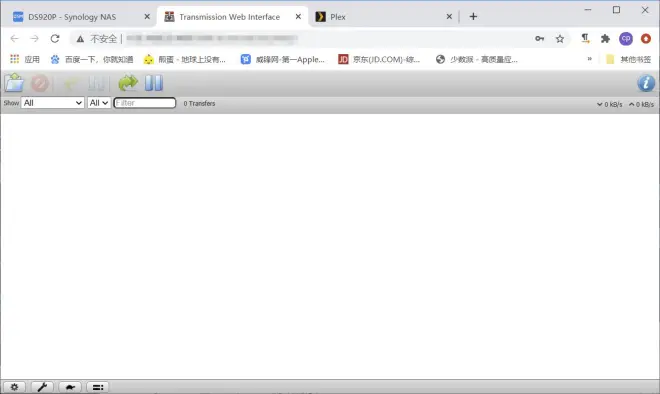Image resolution: width=660 pixels, height=394 pixels.
Task: Open a torrent with the folder icon
Action: click(x=14, y=83)
